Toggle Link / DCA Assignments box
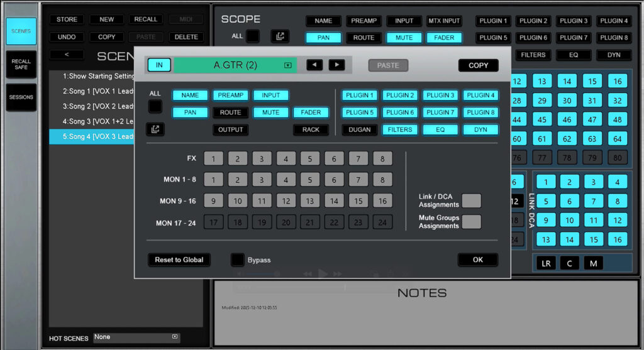The height and width of the screenshot is (350, 644). (471, 200)
